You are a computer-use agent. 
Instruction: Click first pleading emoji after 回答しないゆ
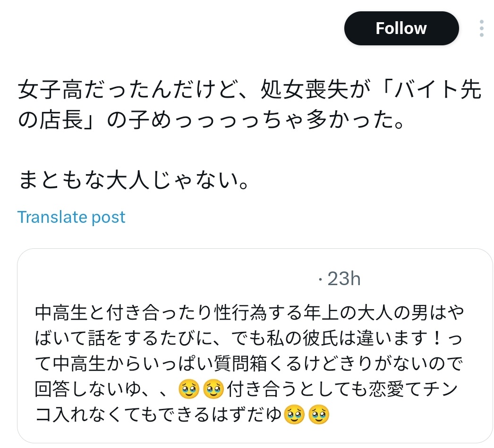click(x=189, y=389)
